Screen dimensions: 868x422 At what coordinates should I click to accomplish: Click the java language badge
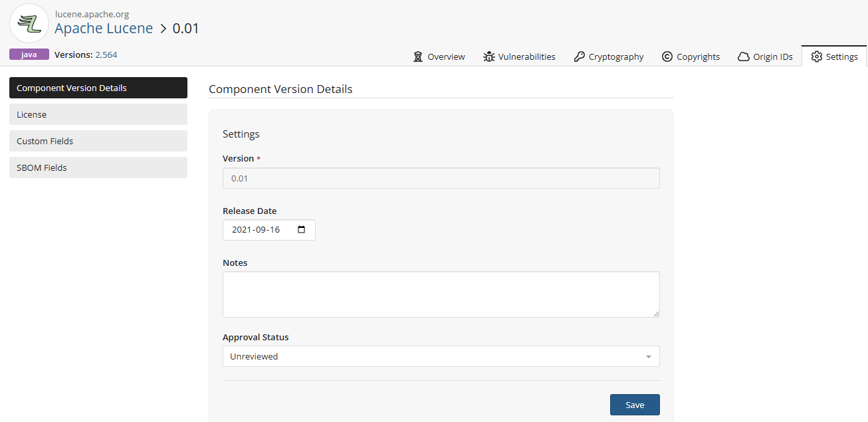point(29,54)
